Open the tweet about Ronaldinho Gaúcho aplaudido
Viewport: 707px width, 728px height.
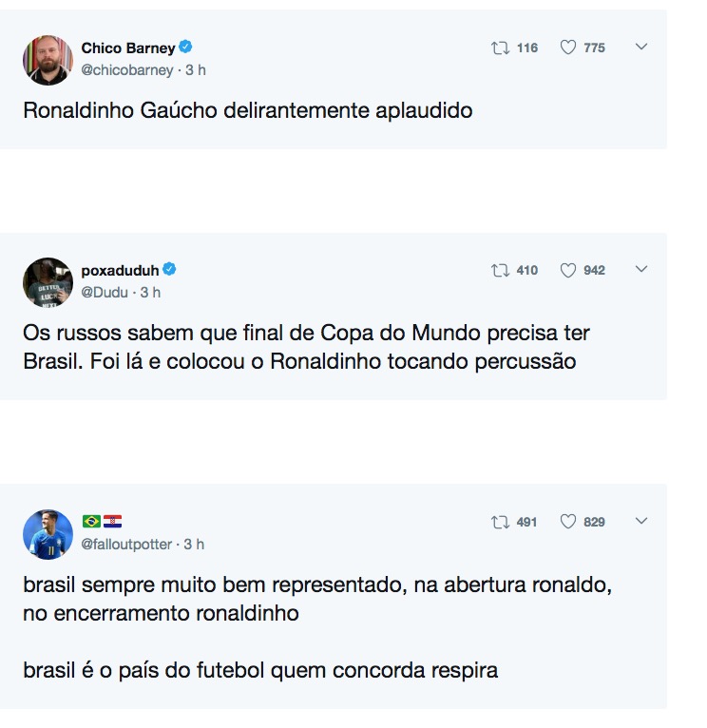coord(247,110)
